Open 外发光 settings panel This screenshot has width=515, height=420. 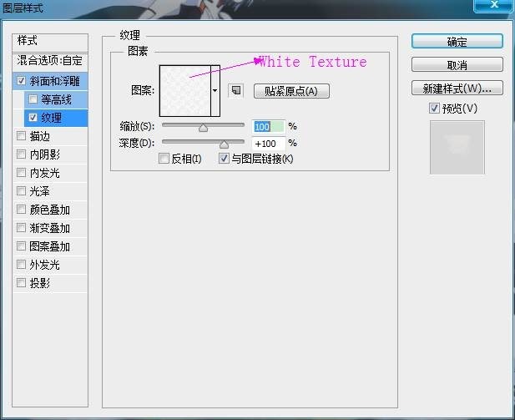[45, 265]
